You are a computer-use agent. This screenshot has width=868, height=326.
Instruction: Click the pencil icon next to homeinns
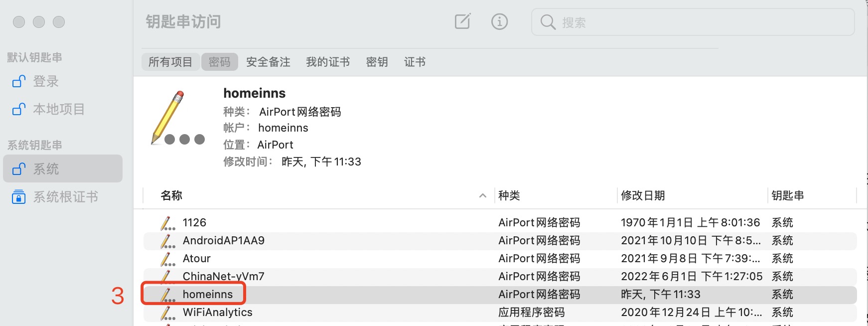pos(168,295)
